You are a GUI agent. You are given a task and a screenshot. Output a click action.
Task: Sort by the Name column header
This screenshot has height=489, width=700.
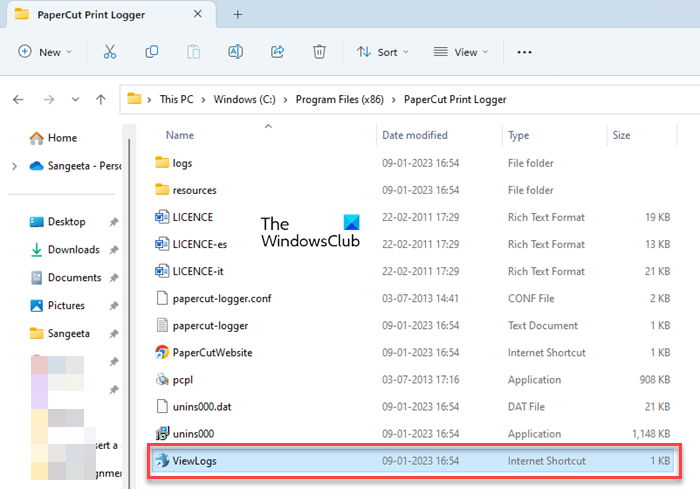coord(180,135)
